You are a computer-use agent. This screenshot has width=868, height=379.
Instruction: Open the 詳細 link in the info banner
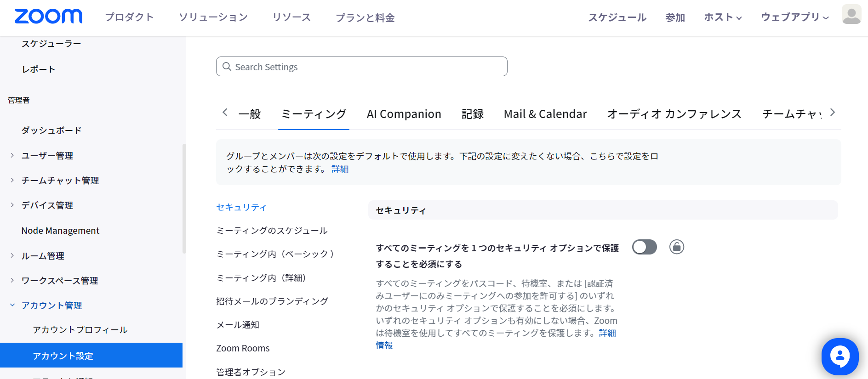[x=340, y=169]
